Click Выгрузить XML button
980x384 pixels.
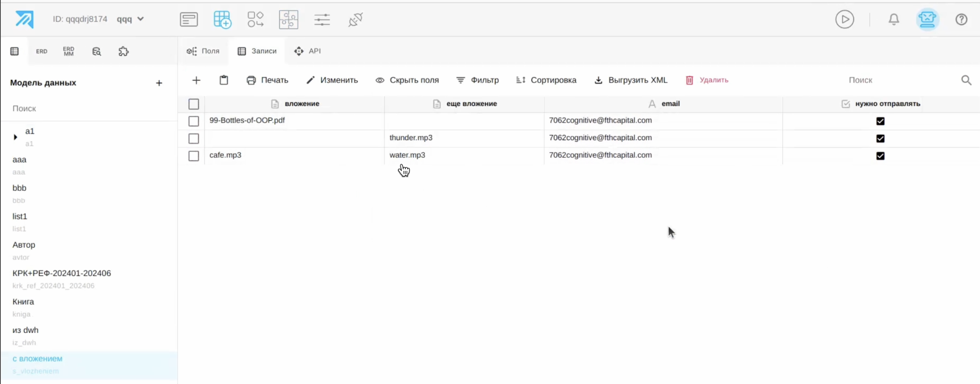coord(631,80)
